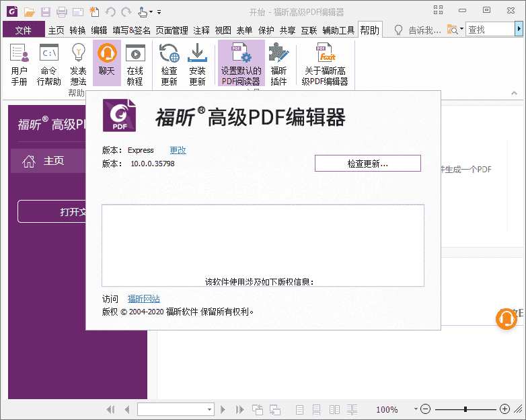Open the File (文件) menu
Image resolution: width=526 pixels, height=420 pixels.
click(x=24, y=30)
